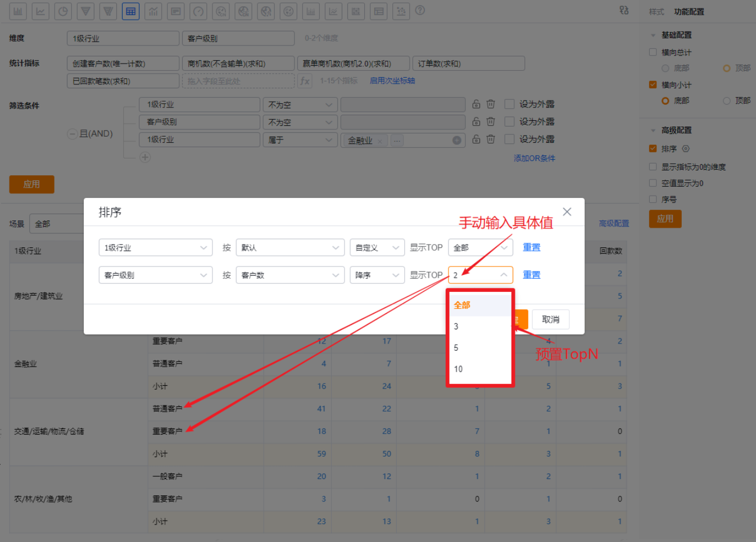Open the 自定义 order dropdown

[377, 247]
